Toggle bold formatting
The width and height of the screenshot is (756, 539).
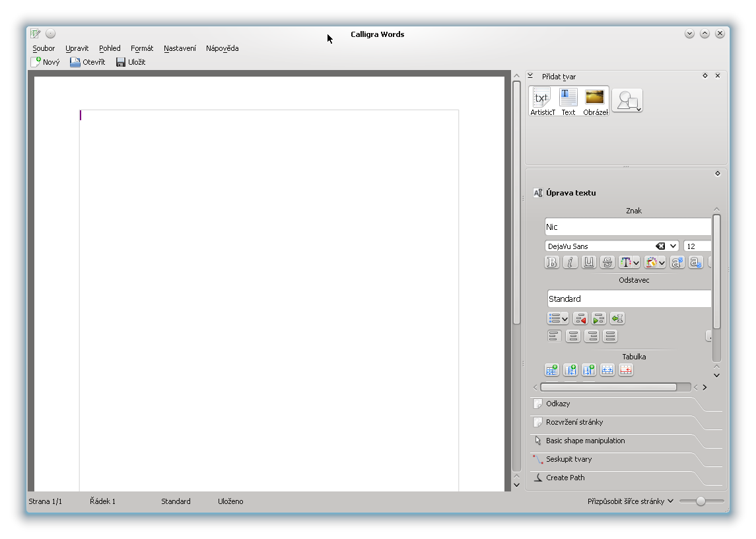click(552, 262)
